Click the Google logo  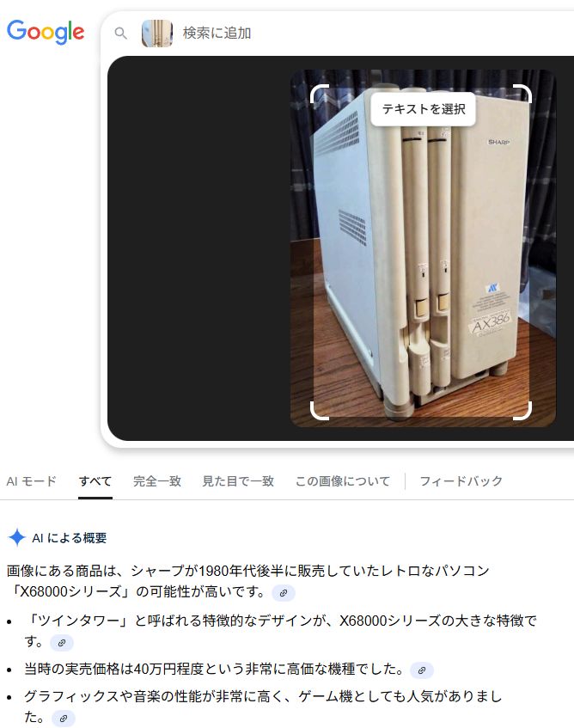tap(46, 32)
